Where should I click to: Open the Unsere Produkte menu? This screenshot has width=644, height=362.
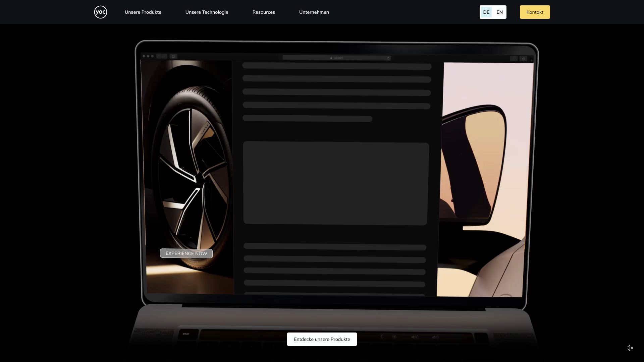click(x=143, y=12)
